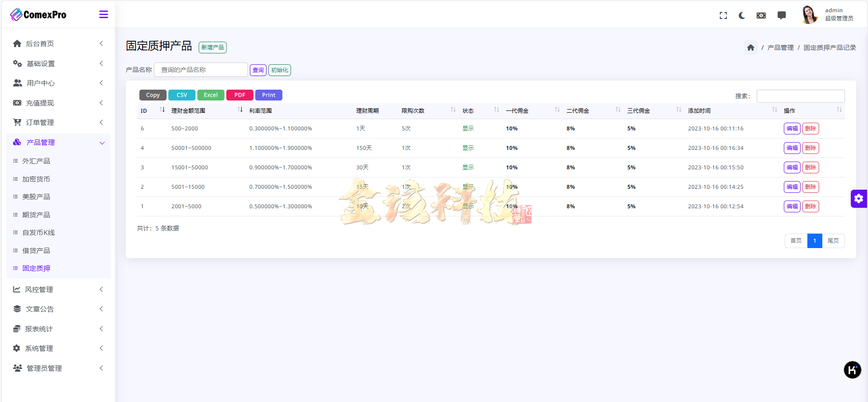This screenshot has height=402, width=868.
Task: Select page 1 in pagination
Action: pos(815,241)
